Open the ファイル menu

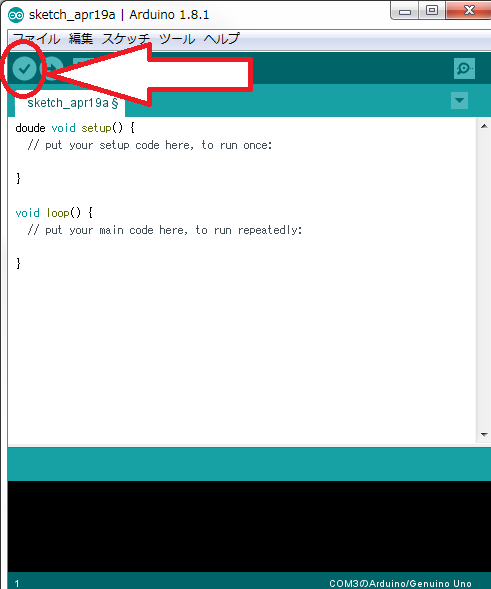[x=36, y=39]
